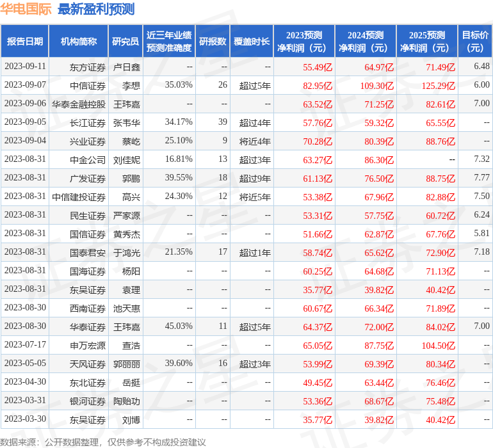Screen dimensions: 493x448
Task: Click researcher name 张韦华
Action: (126, 123)
